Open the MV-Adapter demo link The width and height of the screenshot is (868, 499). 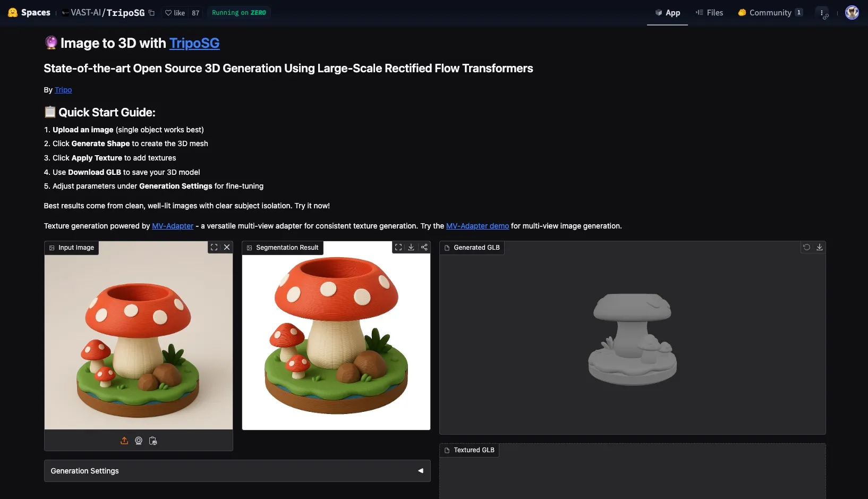[477, 225]
